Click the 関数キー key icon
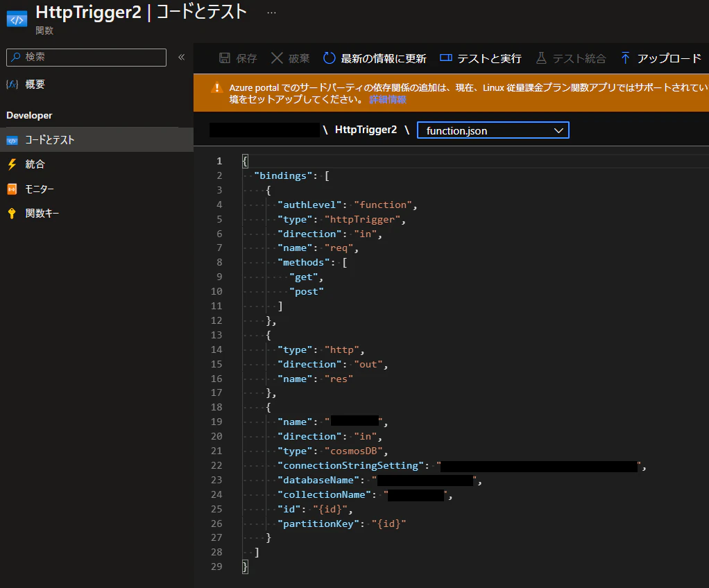The image size is (709, 588). (12, 214)
